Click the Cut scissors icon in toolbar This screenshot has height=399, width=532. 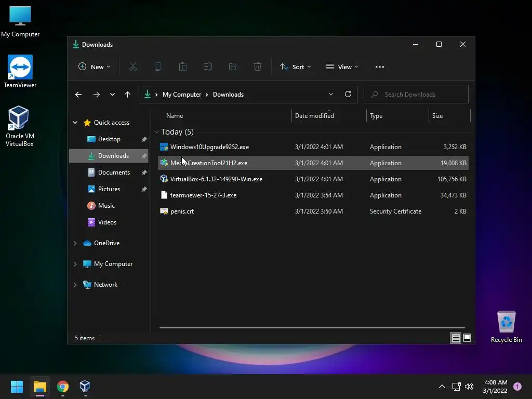coord(133,67)
